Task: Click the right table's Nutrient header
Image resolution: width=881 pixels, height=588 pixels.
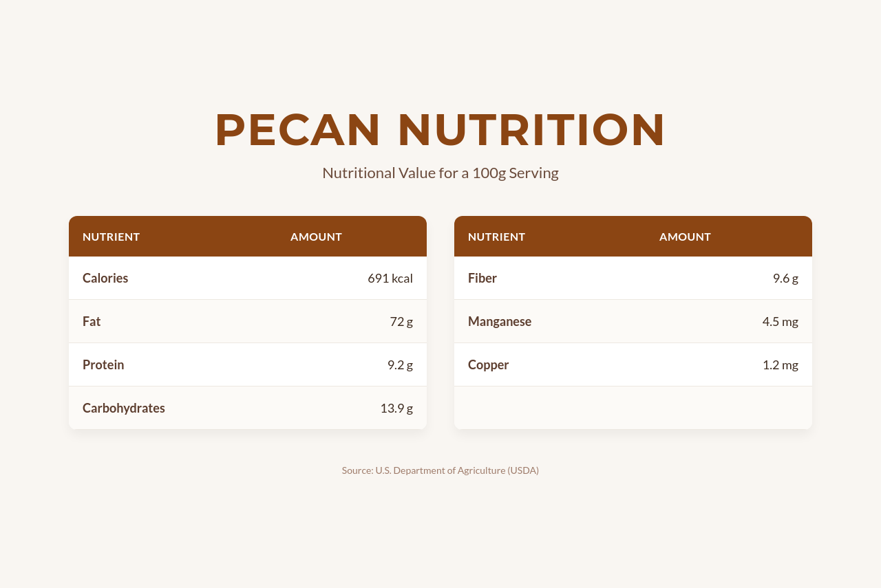Action: pos(497,237)
